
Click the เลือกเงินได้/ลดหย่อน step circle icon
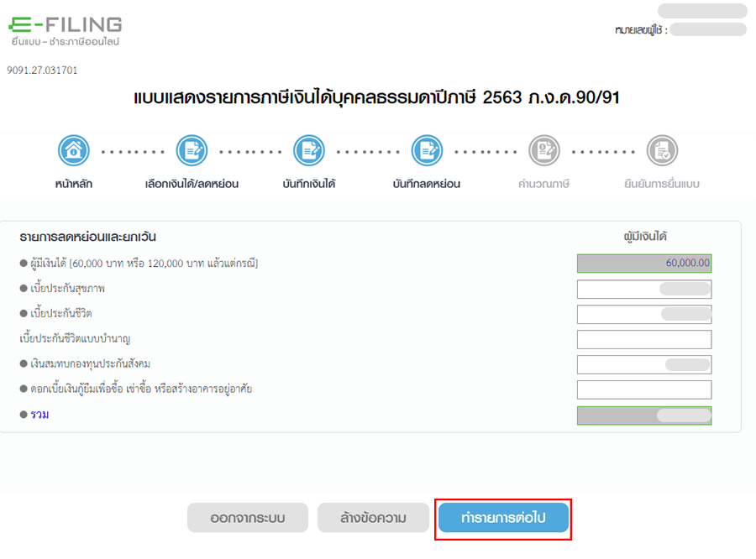click(192, 151)
